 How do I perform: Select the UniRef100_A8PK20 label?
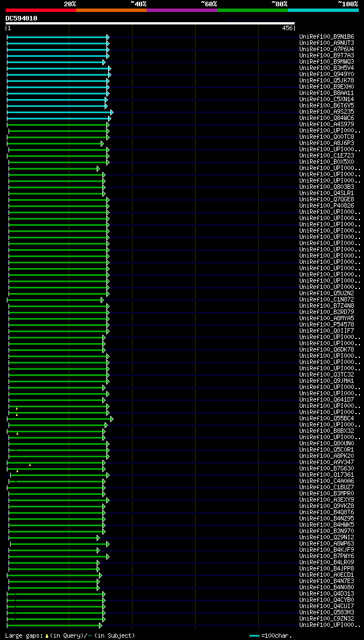(326, 456)
